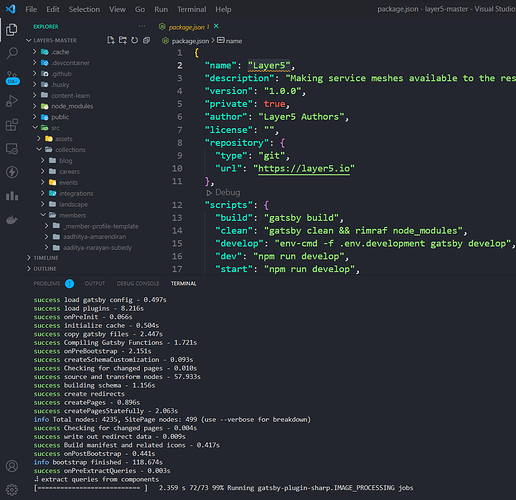Click the Problems count badge
This screenshot has height=500, width=516.
tap(69, 284)
